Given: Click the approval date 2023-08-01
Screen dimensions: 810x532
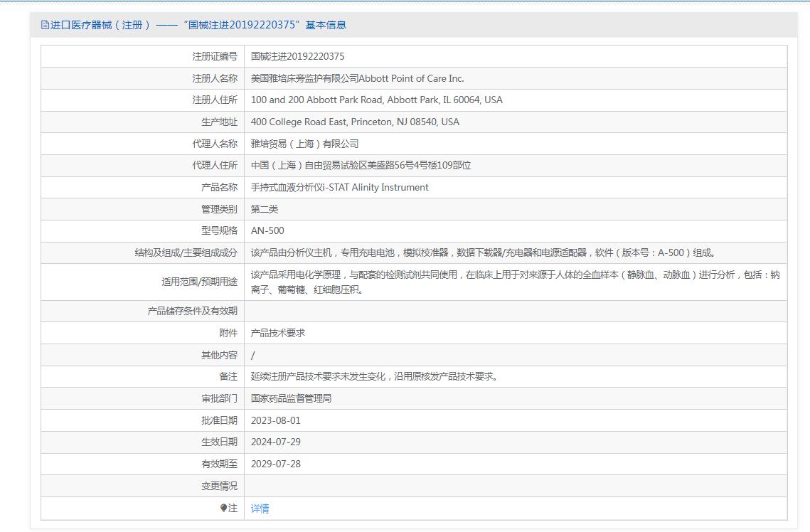Looking at the screenshot, I should click(x=276, y=420).
